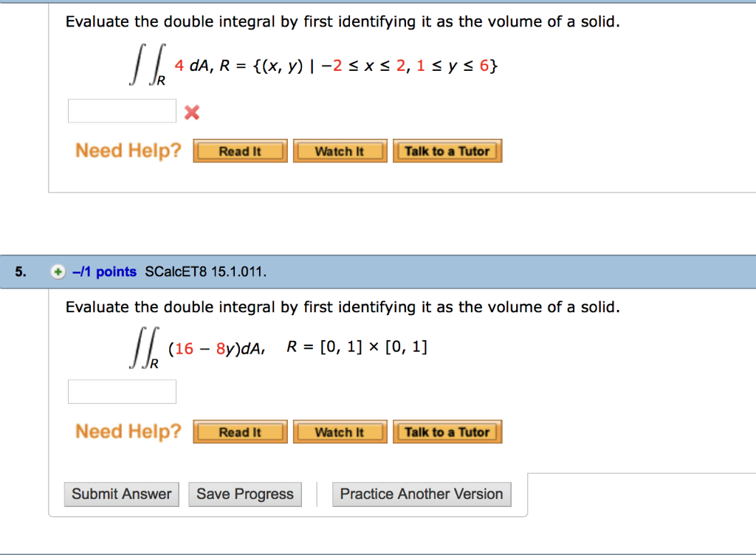Select the answer field for question 5

click(x=121, y=391)
